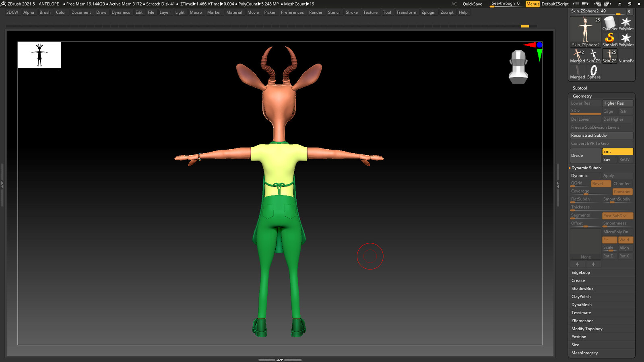644x362 pixels.
Task: Select the large Skin_ZSphere2 tool thumbnail
Action: [x=586, y=32]
